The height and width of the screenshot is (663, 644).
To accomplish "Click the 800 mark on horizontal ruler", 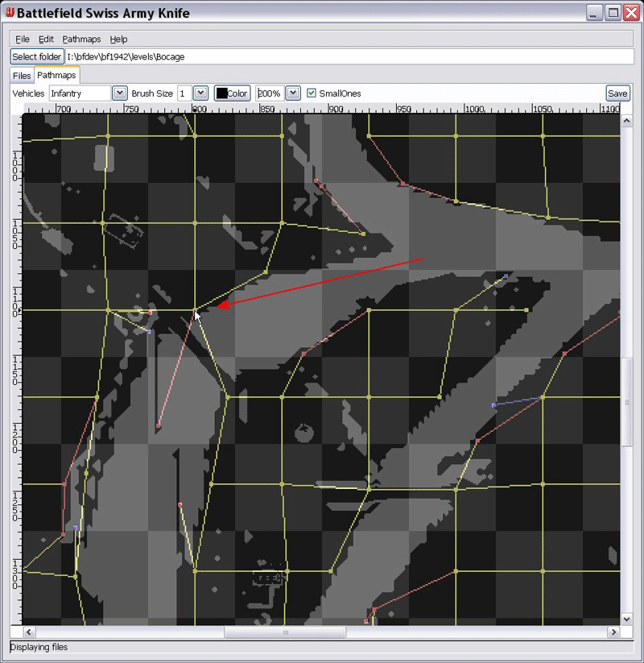I will [x=200, y=109].
